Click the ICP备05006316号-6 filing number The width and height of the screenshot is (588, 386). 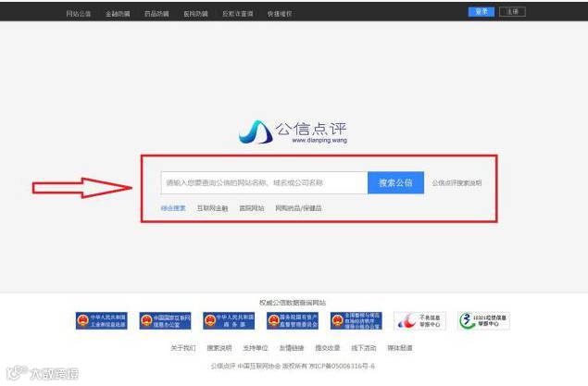(342, 367)
